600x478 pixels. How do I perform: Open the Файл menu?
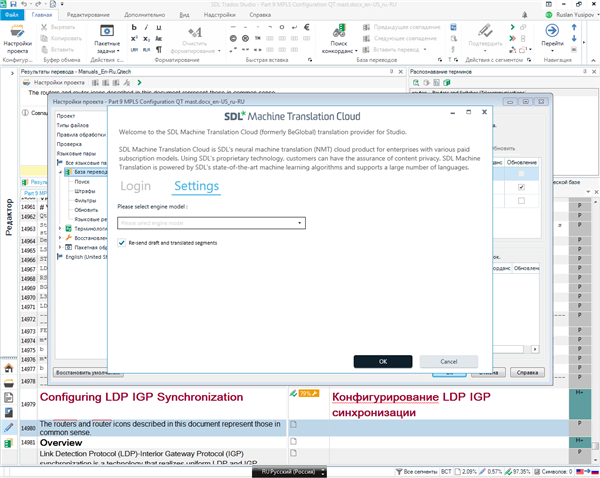12,15
